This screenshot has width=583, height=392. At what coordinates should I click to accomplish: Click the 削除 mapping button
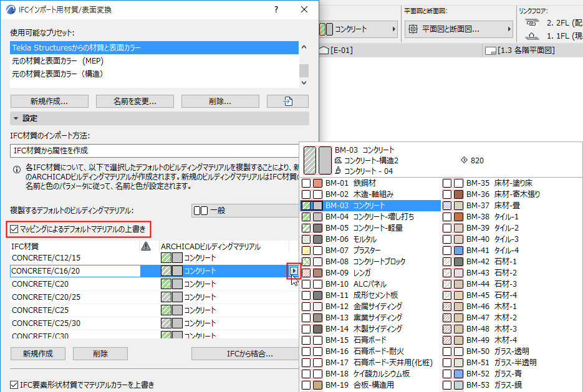[x=100, y=353]
